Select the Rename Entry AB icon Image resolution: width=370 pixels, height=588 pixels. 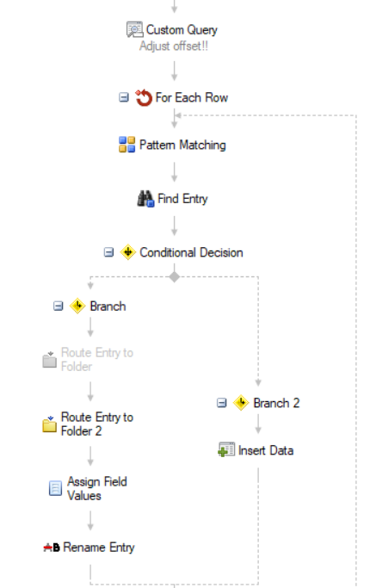[x=52, y=548]
